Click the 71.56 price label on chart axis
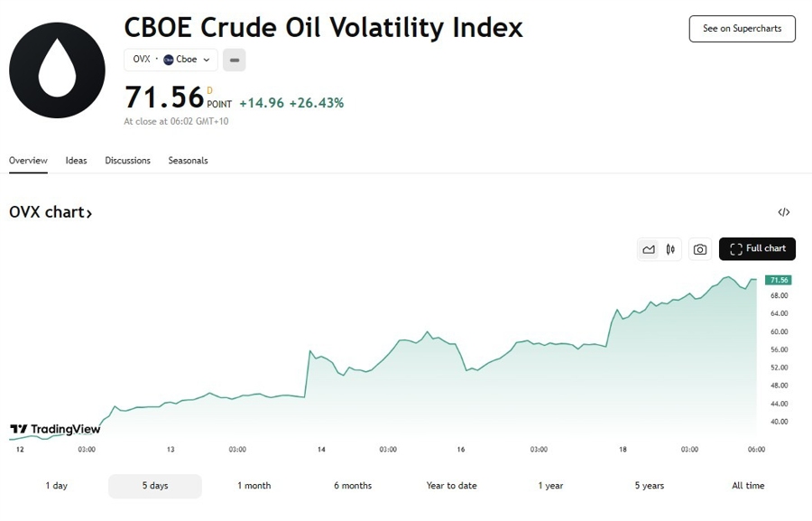 (x=778, y=280)
